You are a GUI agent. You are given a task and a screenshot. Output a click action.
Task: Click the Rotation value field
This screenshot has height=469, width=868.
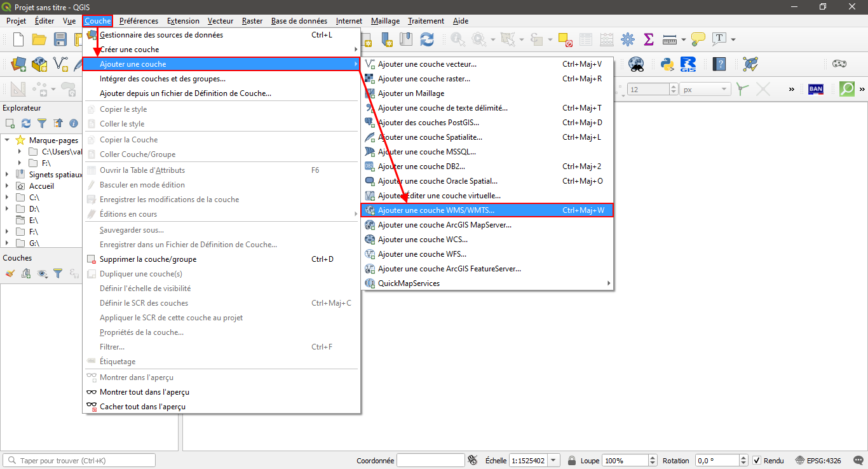pos(717,461)
